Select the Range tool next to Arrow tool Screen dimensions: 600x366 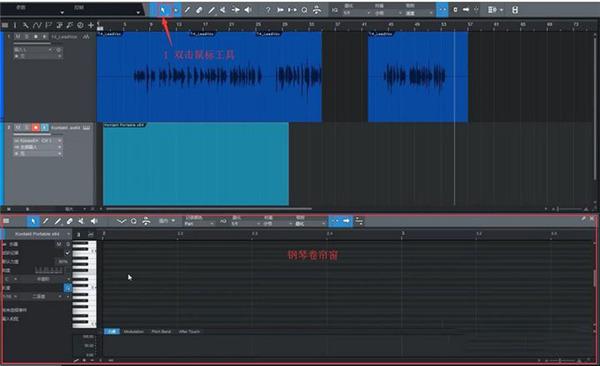coord(176,10)
